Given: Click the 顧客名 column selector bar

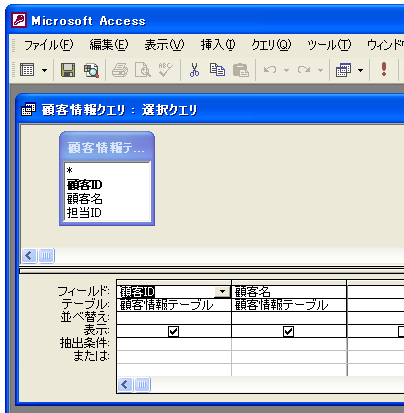Looking at the screenshot, I should coord(289,283).
